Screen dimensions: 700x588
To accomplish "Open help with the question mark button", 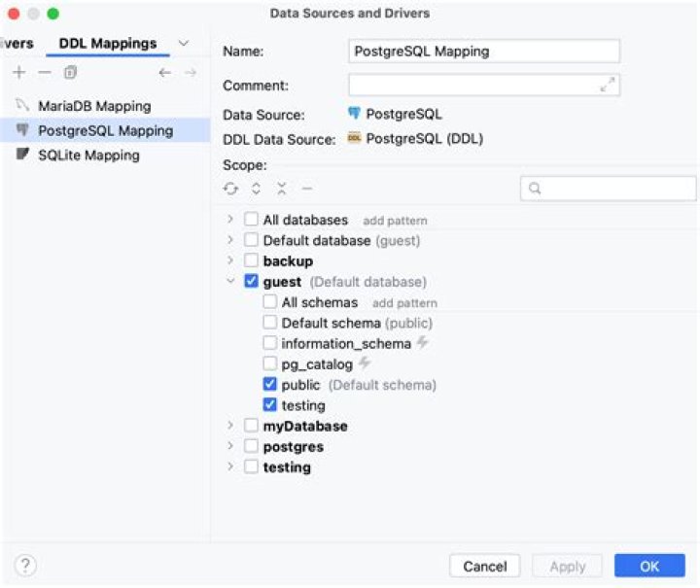I will click(x=25, y=566).
